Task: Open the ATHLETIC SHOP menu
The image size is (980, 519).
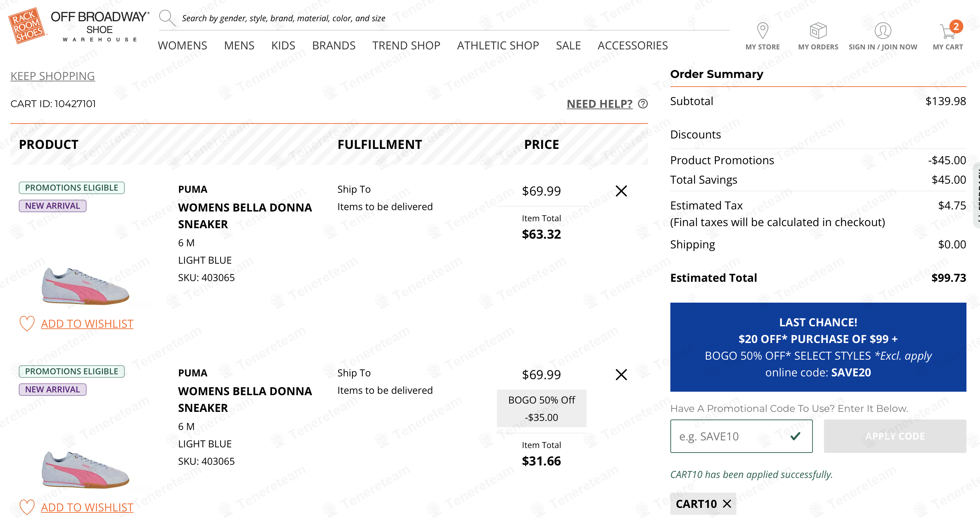Action: 498,45
